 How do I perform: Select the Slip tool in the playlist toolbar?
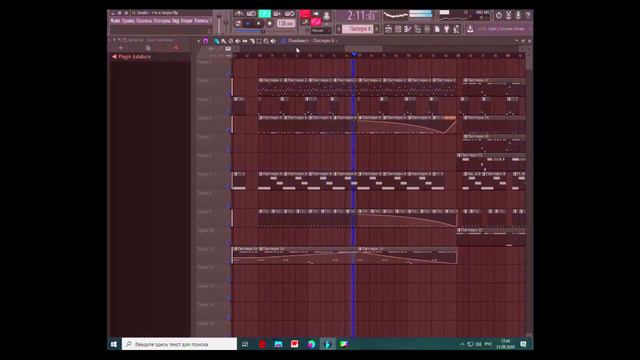tap(244, 41)
